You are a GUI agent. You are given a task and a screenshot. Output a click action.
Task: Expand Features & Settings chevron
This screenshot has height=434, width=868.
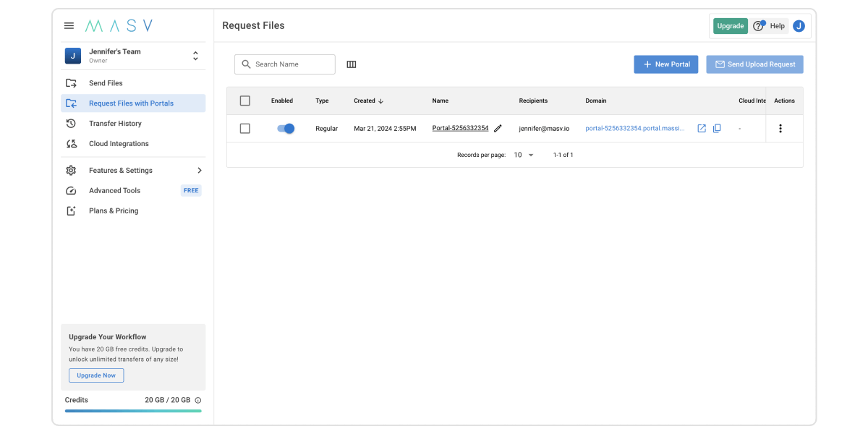click(200, 171)
